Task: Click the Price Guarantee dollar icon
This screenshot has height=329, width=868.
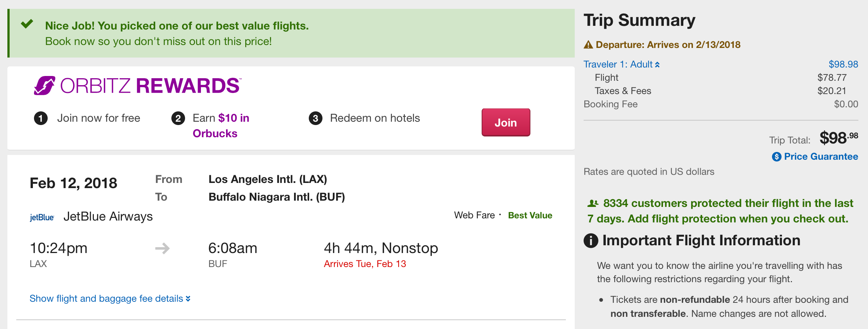Action: 776,157
